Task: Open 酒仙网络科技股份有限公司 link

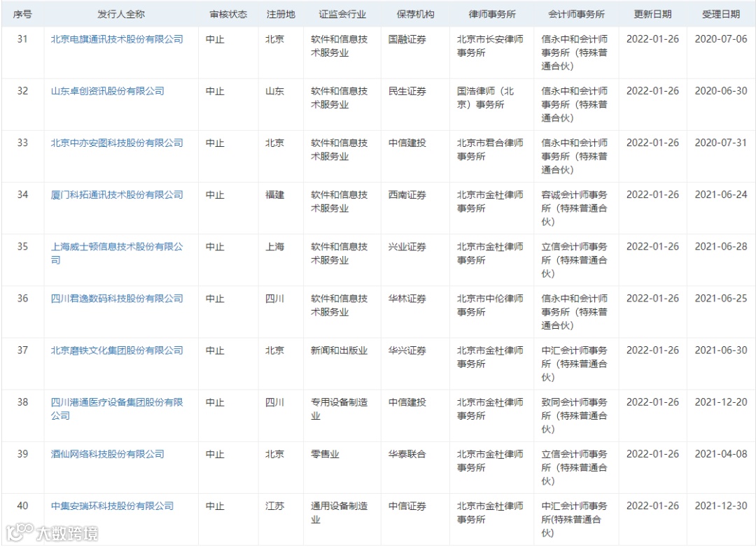Action: tap(108, 454)
